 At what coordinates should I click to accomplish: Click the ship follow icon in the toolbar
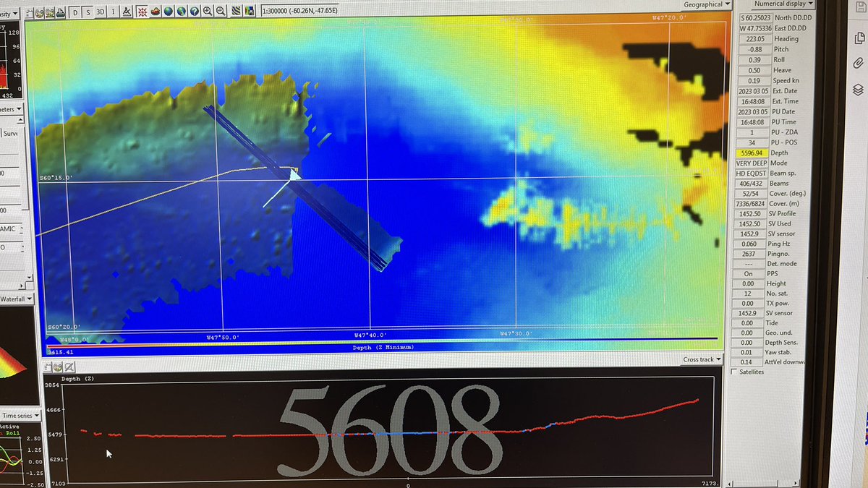156,12
